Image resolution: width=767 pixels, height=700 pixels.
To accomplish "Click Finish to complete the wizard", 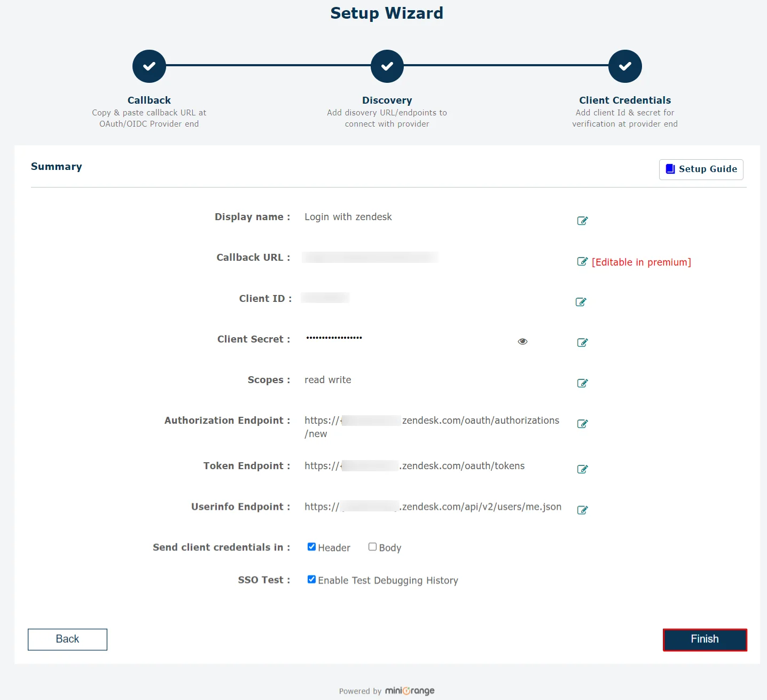I will [705, 640].
